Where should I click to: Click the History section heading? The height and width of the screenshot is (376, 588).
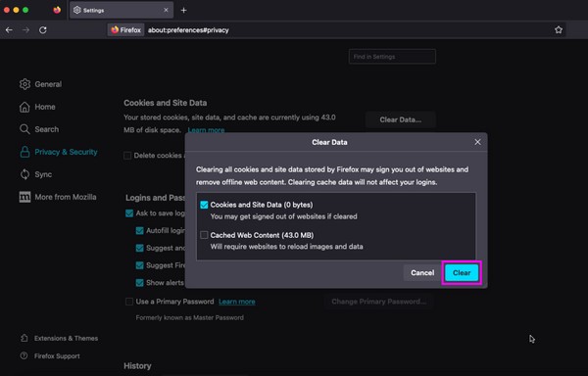137,366
